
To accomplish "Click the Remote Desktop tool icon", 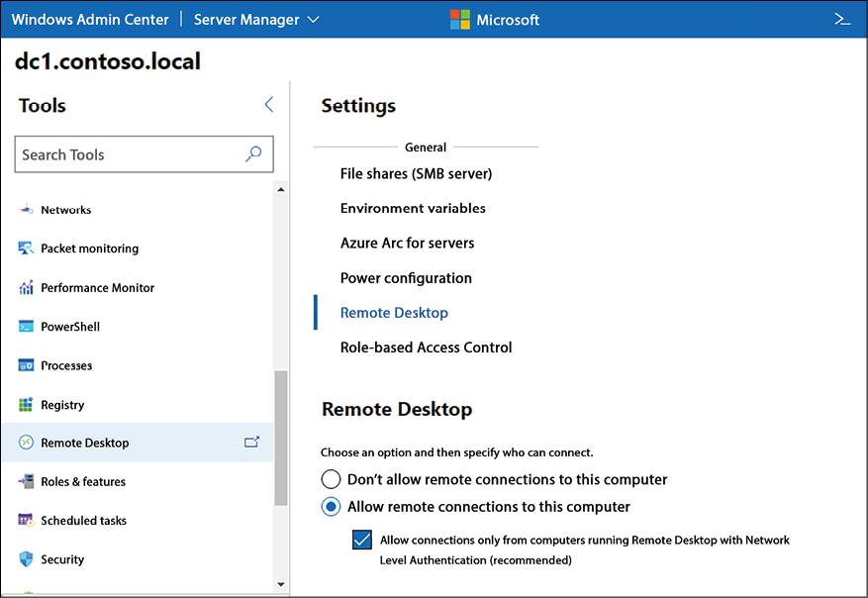I will (x=26, y=443).
